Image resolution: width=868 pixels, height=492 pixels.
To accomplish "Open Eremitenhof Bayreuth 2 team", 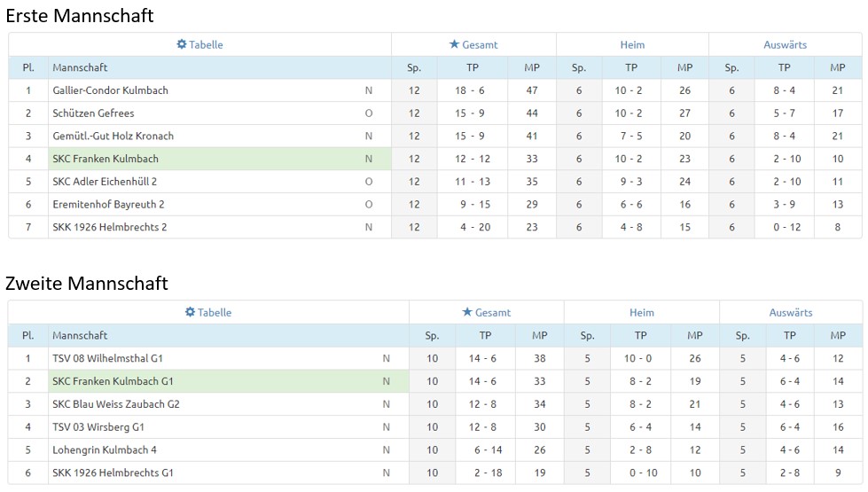I will [108, 204].
